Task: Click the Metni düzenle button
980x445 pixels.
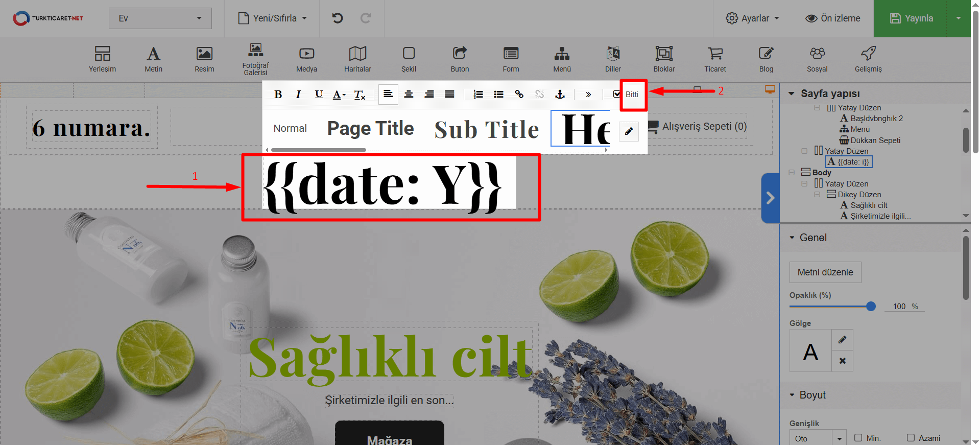Action: 825,272
